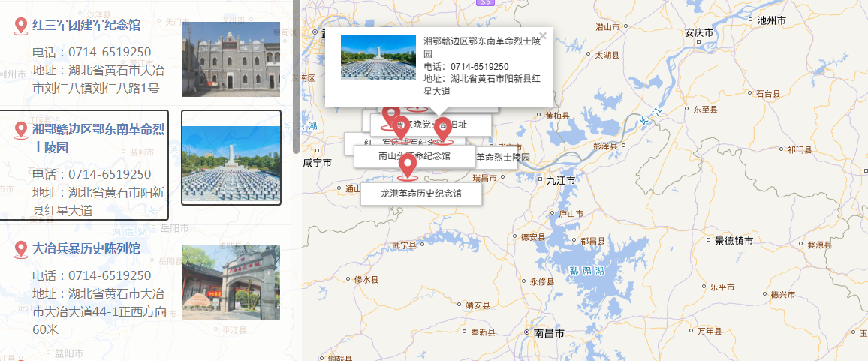Click the pin icon beside 红三军团建军纪念馆
Image resolution: width=868 pixels, height=361 pixels.
[21, 26]
